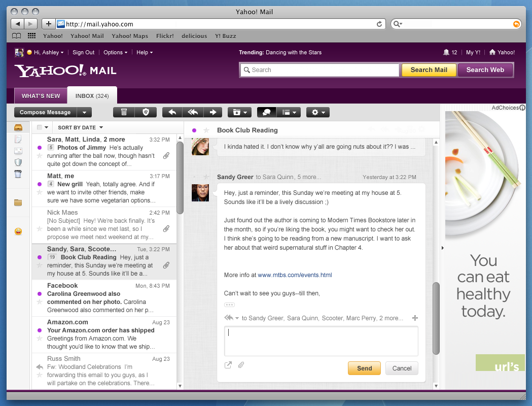Image resolution: width=532 pixels, height=406 pixels.
Task: Click the Reply arrow toolbar button
Action: [x=172, y=112]
